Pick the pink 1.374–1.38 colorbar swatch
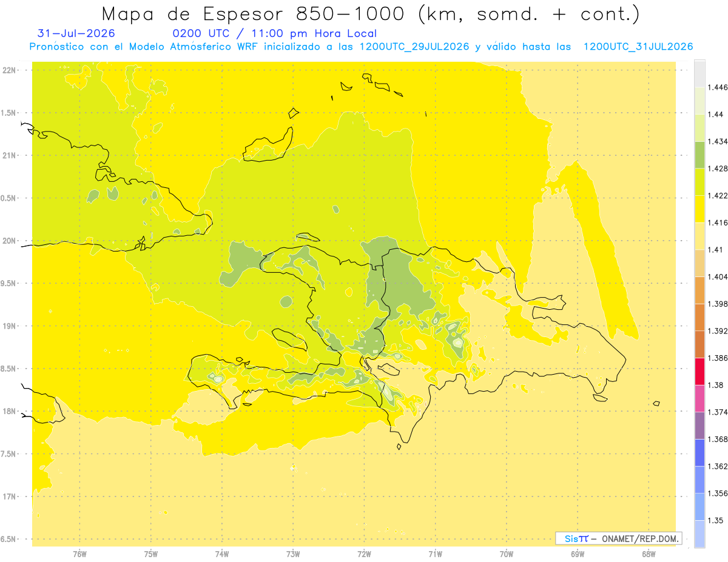 click(x=700, y=398)
